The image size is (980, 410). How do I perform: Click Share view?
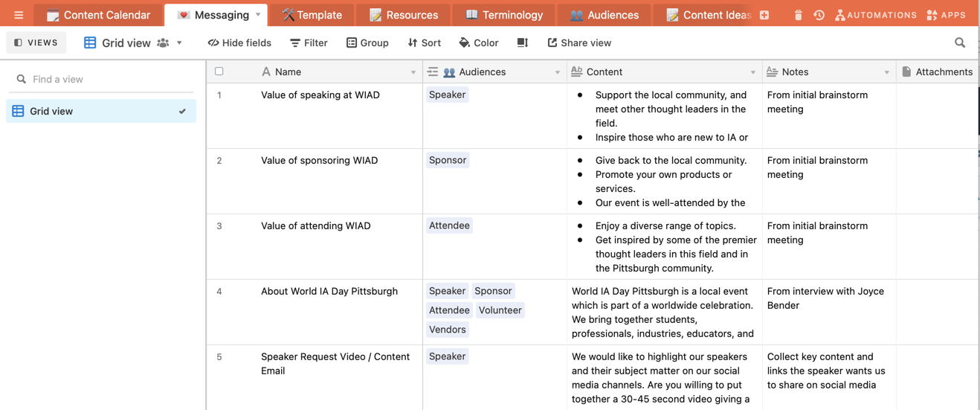579,43
